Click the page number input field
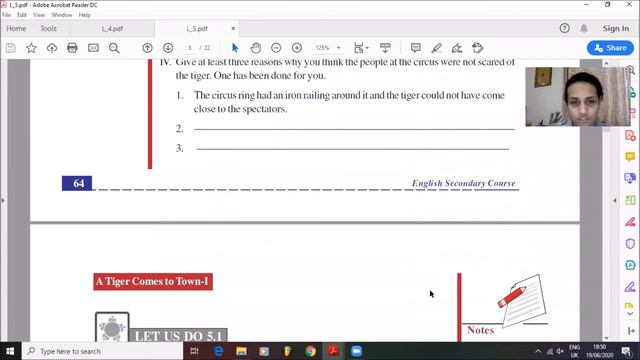The image size is (640, 360). pyautogui.click(x=190, y=48)
